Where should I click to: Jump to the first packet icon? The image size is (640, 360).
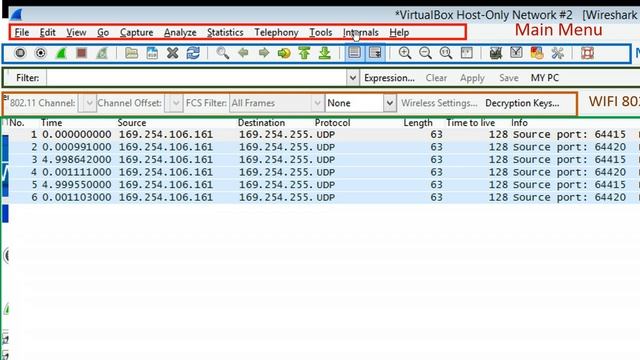click(304, 53)
